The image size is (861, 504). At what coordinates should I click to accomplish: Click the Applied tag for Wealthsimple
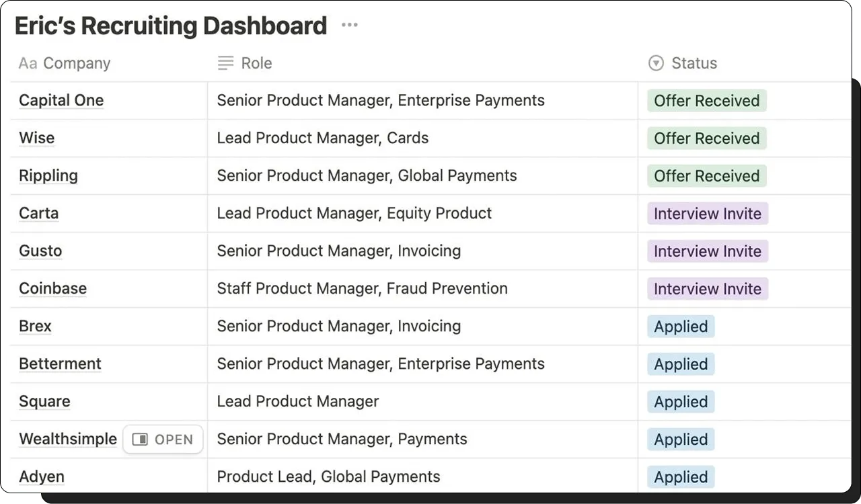[x=681, y=439]
